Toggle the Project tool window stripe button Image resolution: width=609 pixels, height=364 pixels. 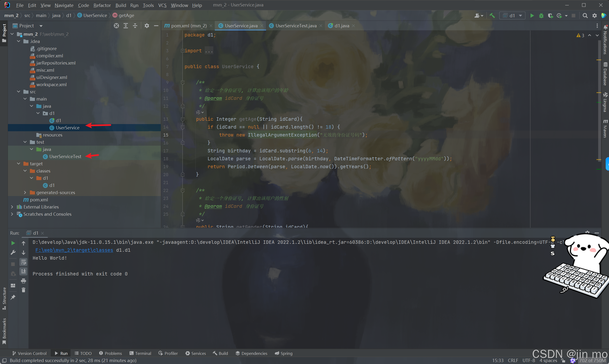4,33
